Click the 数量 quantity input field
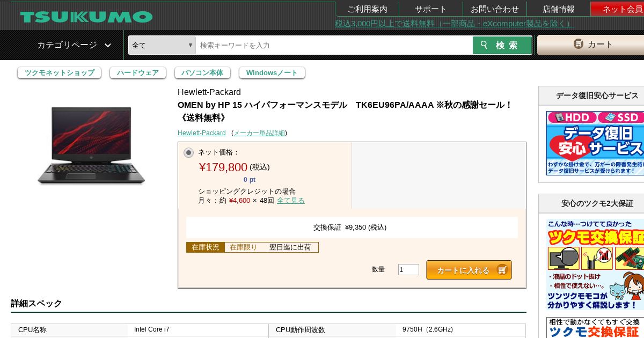 click(x=408, y=269)
